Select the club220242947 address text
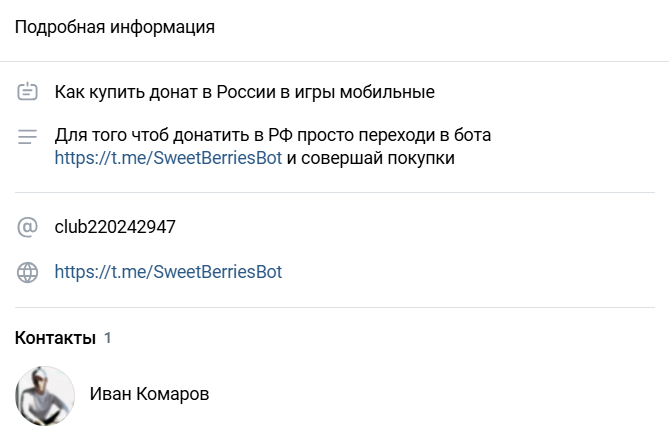Viewport: 669px width, 444px height. coord(115,227)
